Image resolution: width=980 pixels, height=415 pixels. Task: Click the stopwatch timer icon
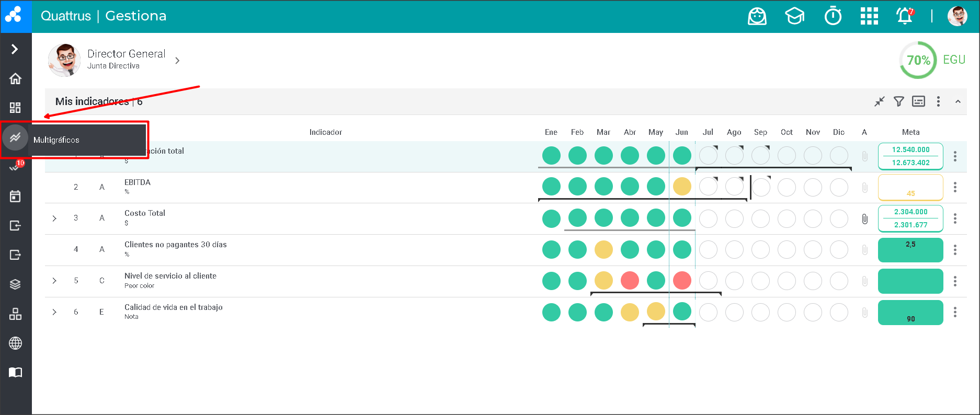click(833, 16)
